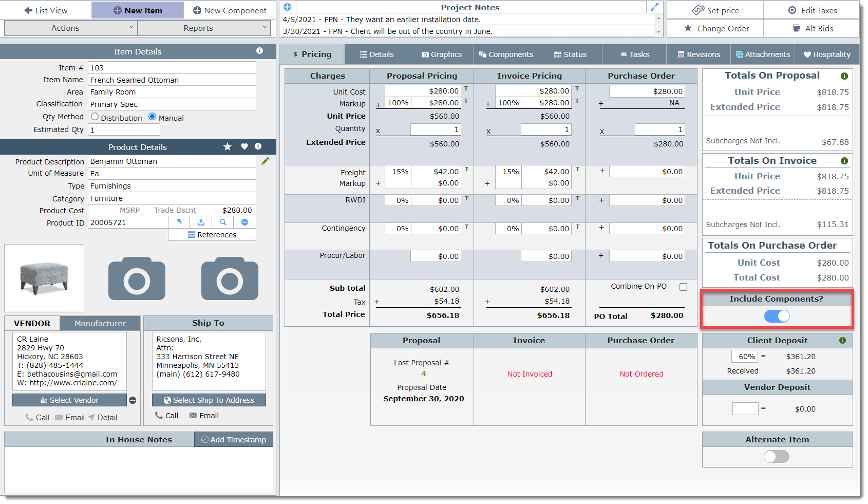Add Purchase Order contingency plus icon
The width and height of the screenshot is (868, 504).
[x=601, y=228]
